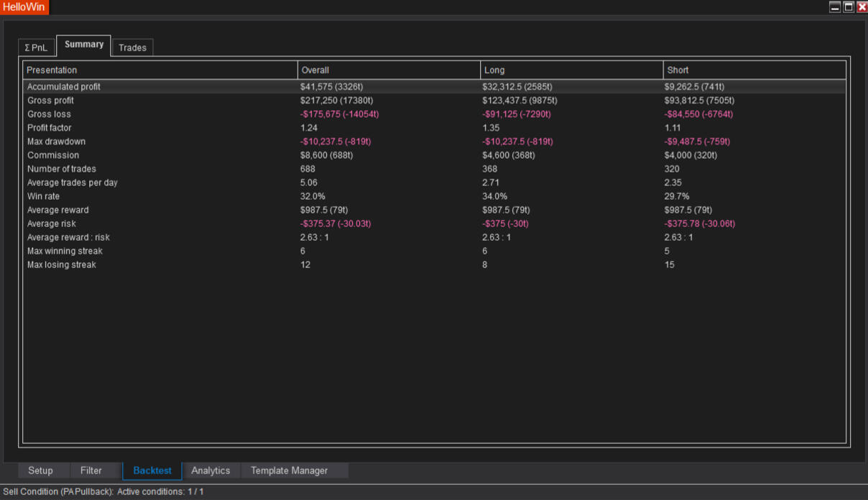The width and height of the screenshot is (868, 500).
Task: Sort by the Long column header
Action: pos(571,70)
